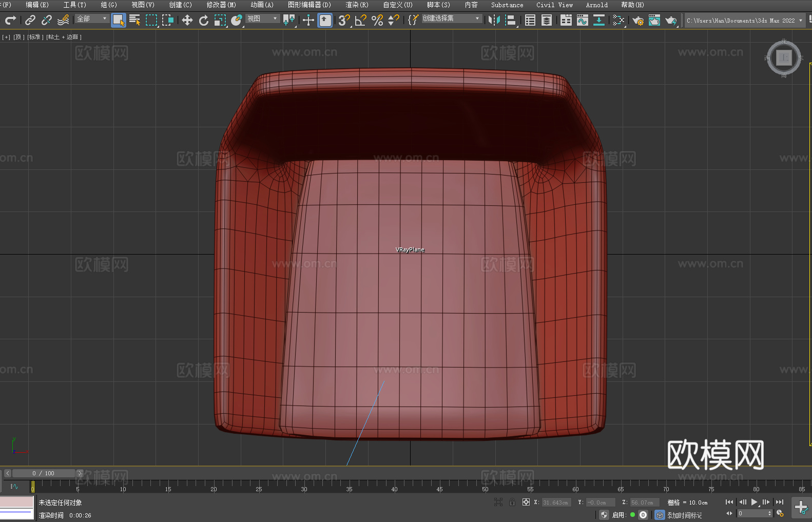Go to Start frame
The image size is (812, 522).
(729, 502)
